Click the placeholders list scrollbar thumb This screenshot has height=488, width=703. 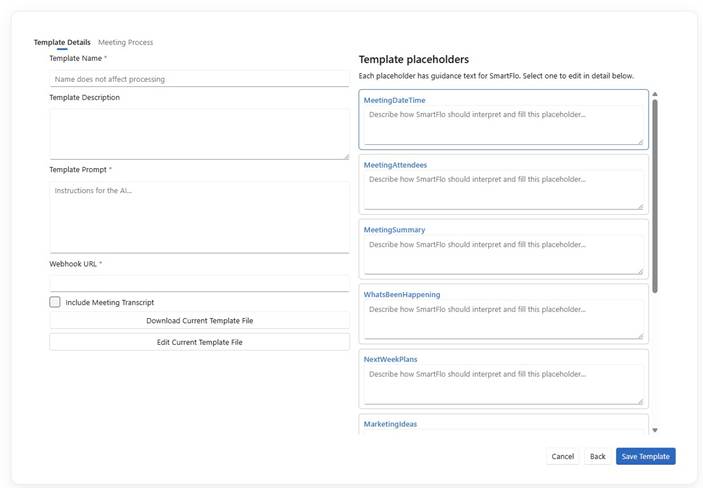tap(655, 196)
